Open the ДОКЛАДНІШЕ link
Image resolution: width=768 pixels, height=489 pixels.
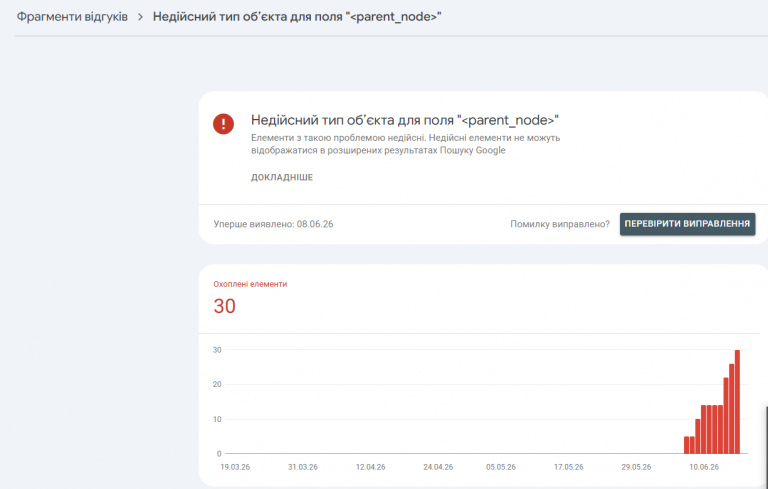(x=282, y=177)
